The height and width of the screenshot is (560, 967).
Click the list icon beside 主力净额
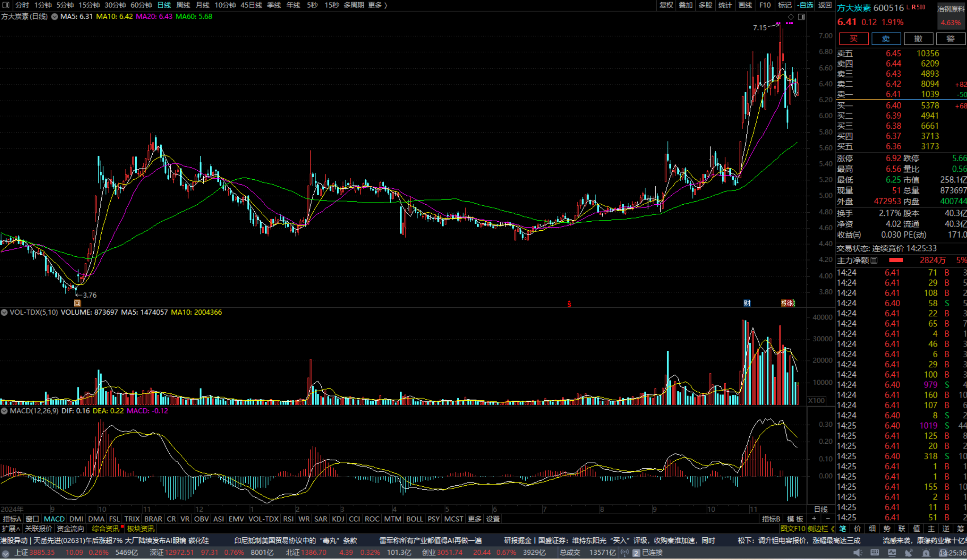[x=874, y=261]
